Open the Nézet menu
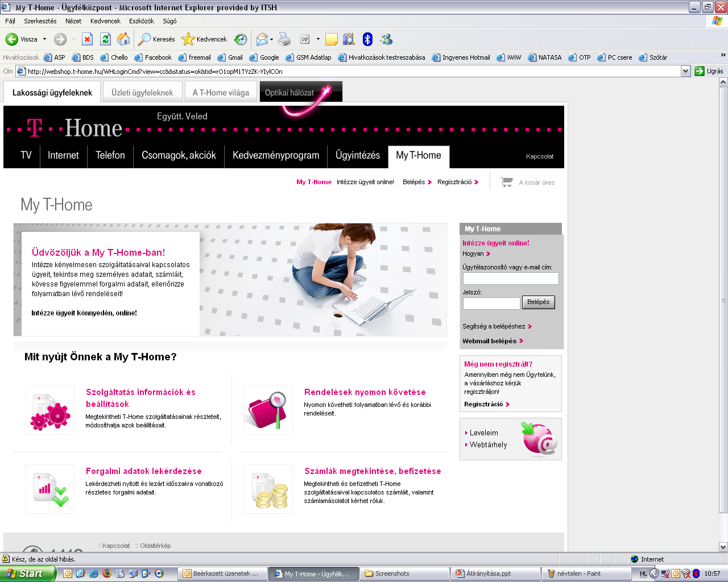Image resolution: width=728 pixels, height=582 pixels. pyautogui.click(x=73, y=21)
